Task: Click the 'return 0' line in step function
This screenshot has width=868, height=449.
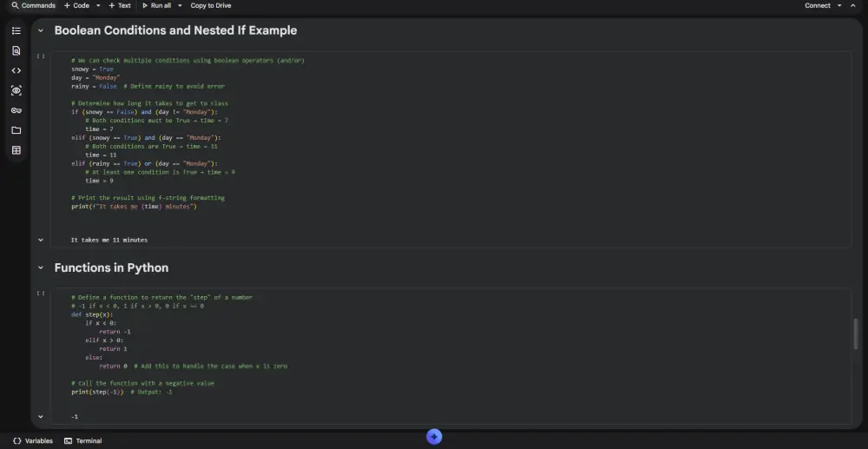Action: (194, 366)
